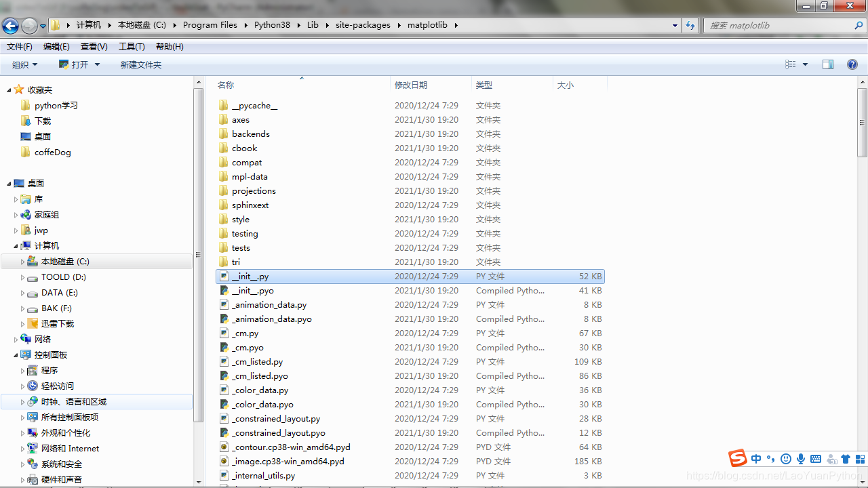Screen dimensions: 868x488
Task: Collapse the 计算机 tree node
Action: [x=16, y=246]
